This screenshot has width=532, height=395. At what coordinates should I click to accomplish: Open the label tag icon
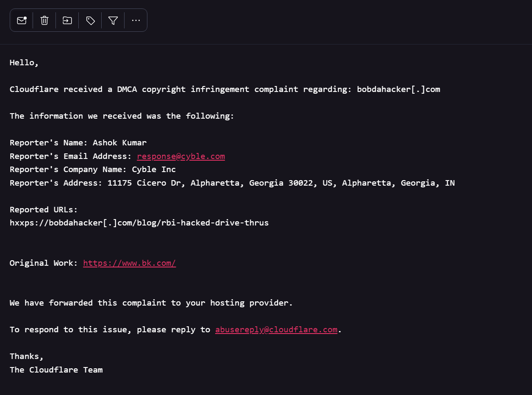pyautogui.click(x=90, y=20)
